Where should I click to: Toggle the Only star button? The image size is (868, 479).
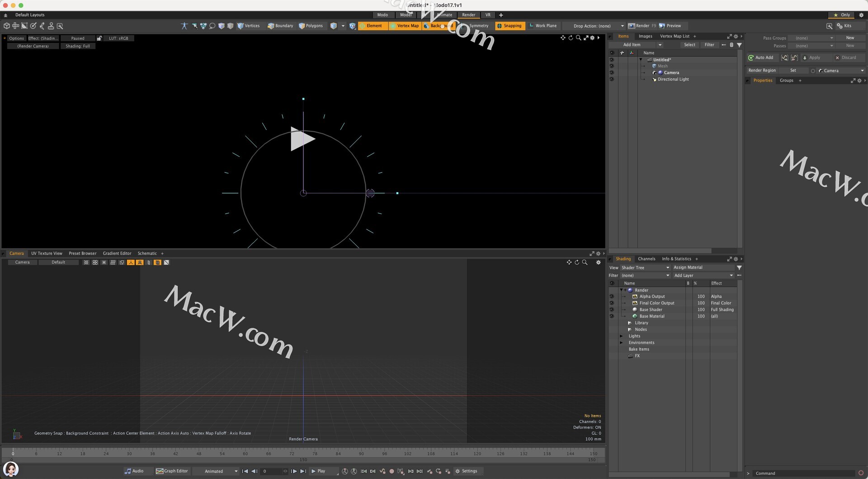[842, 15]
